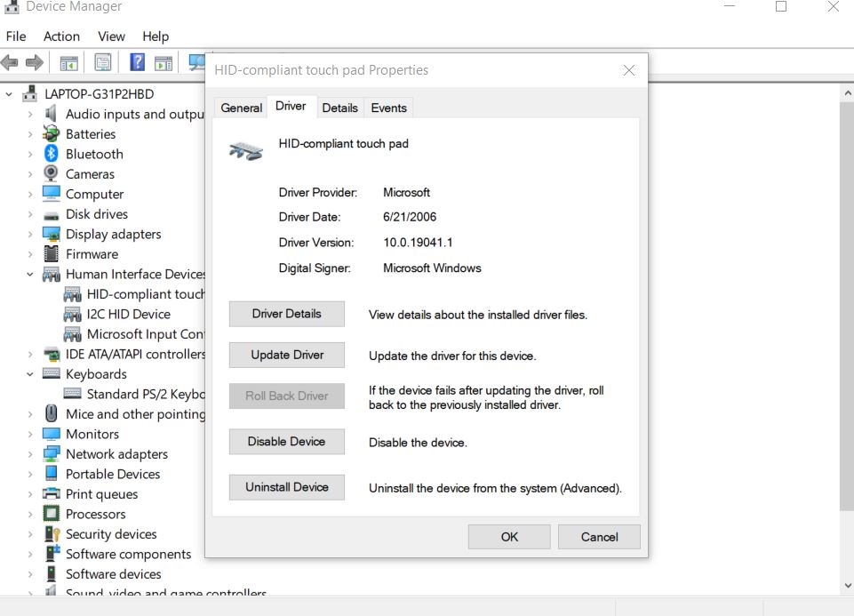
Task: Click Cancel in the Properties dialog
Action: click(599, 537)
